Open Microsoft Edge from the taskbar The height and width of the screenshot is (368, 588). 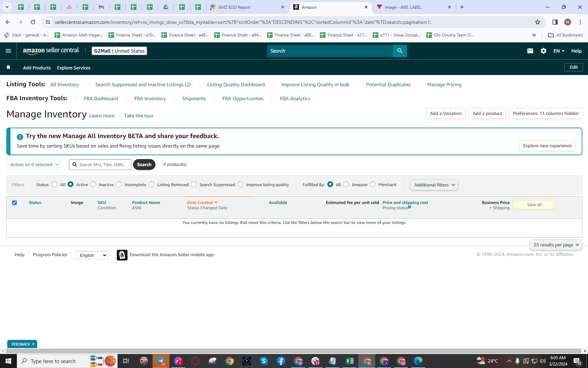click(418, 361)
